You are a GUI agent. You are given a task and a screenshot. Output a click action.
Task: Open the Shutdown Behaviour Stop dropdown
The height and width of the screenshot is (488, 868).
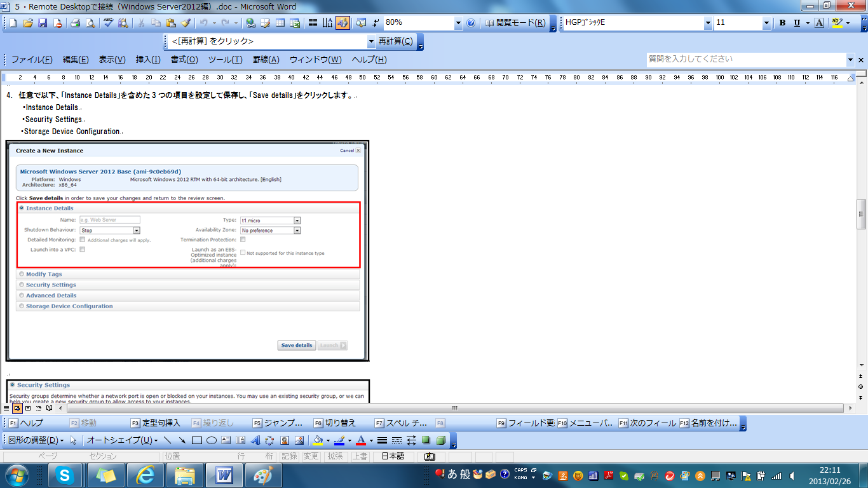(137, 230)
